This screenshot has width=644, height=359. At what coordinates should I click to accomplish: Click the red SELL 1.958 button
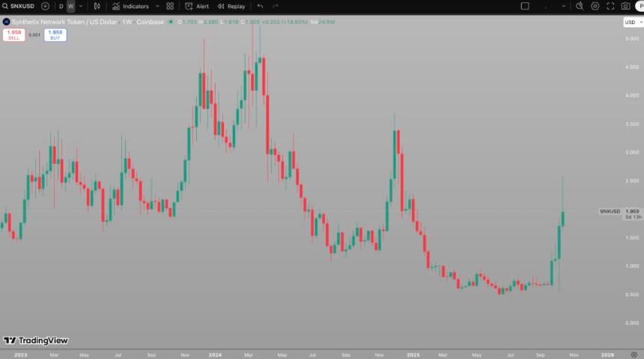tap(14, 34)
